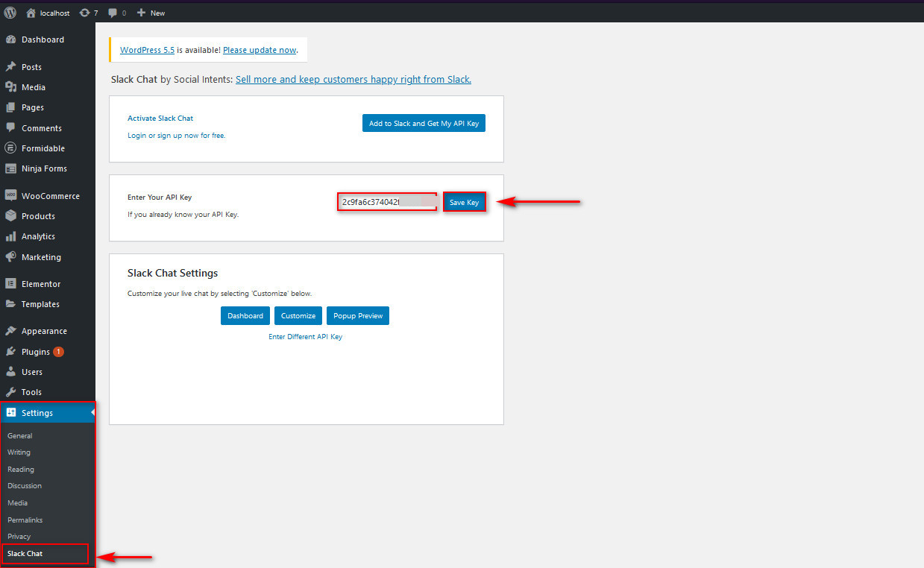Open Discussion settings submenu item
This screenshot has width=924, height=568.
click(x=25, y=486)
